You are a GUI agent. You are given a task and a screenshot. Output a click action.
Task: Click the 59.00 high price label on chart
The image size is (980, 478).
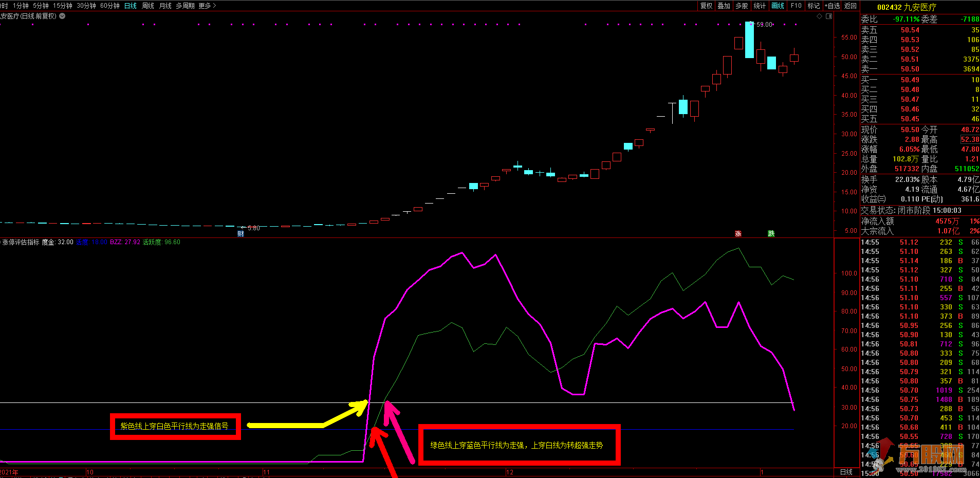(764, 24)
